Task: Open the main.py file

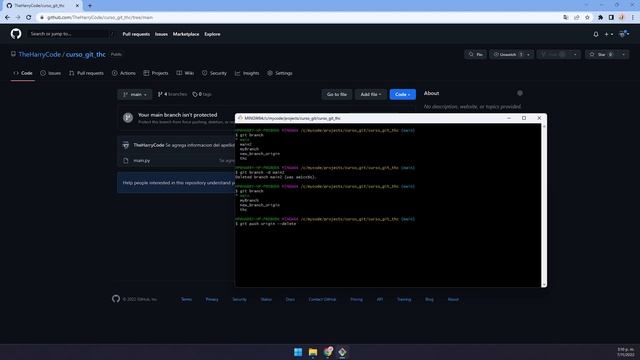Action: click(142, 161)
